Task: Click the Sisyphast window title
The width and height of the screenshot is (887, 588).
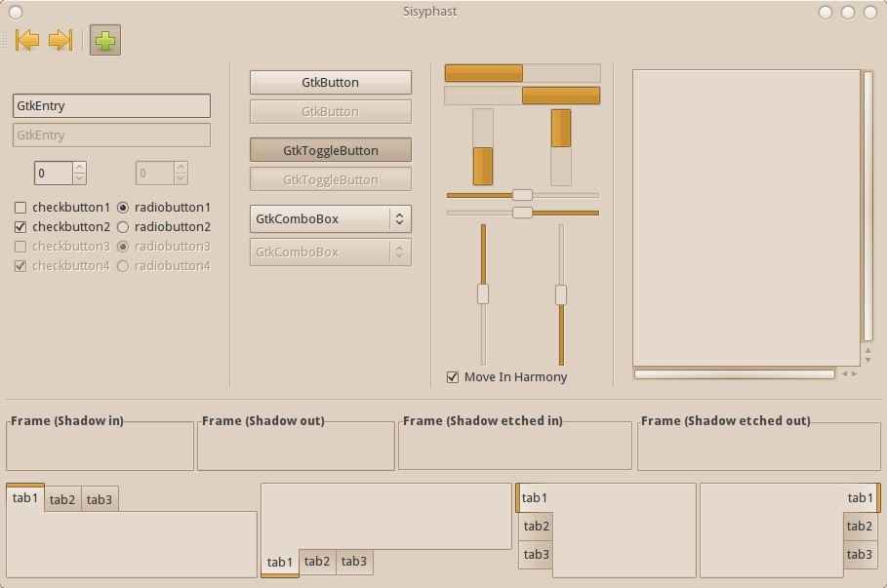Action: click(430, 12)
